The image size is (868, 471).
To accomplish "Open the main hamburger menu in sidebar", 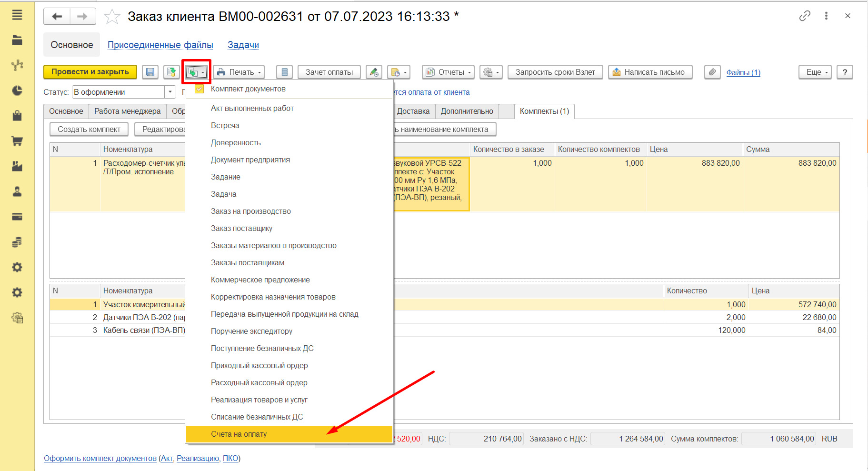I will tap(17, 15).
